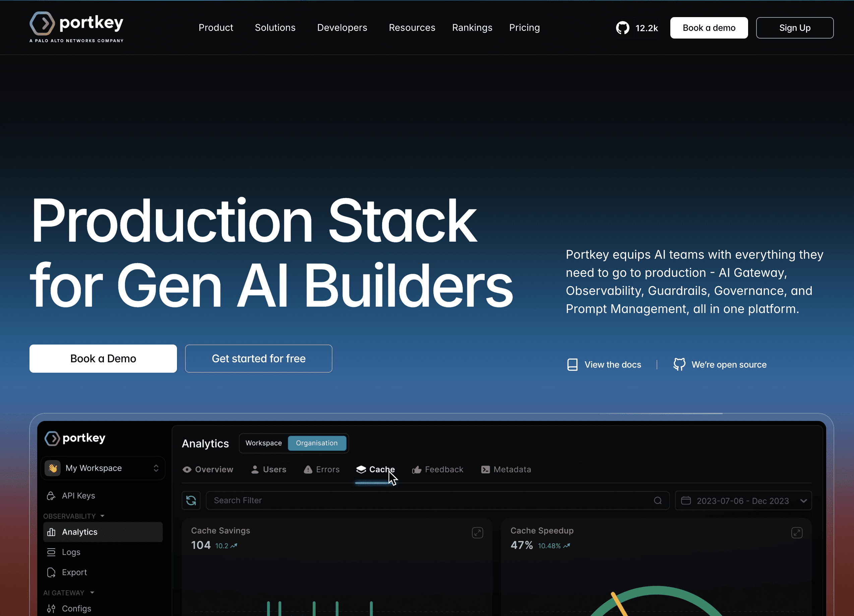This screenshot has width=854, height=616.
Task: Open the GitHub icon showing 12.2k stars
Action: 622,28
